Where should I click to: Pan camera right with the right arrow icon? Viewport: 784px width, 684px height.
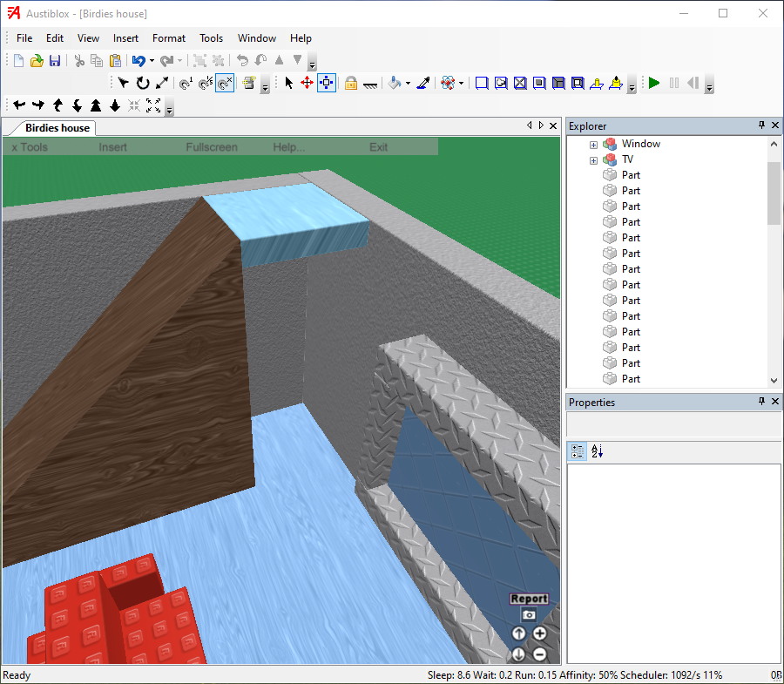pyautogui.click(x=38, y=105)
